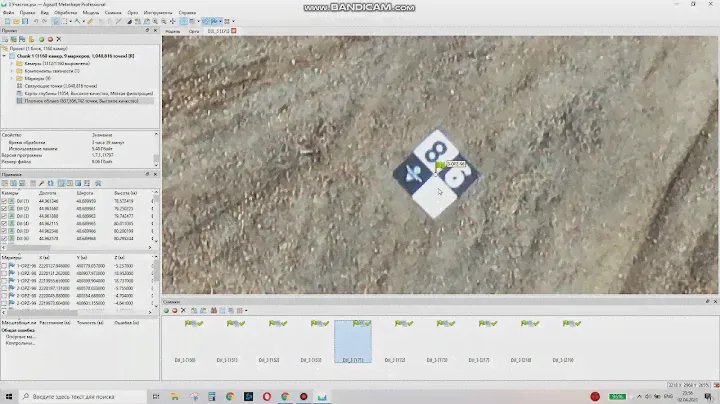Toggle checkbox of first camera row
The width and height of the screenshot is (720, 404).
point(5,201)
